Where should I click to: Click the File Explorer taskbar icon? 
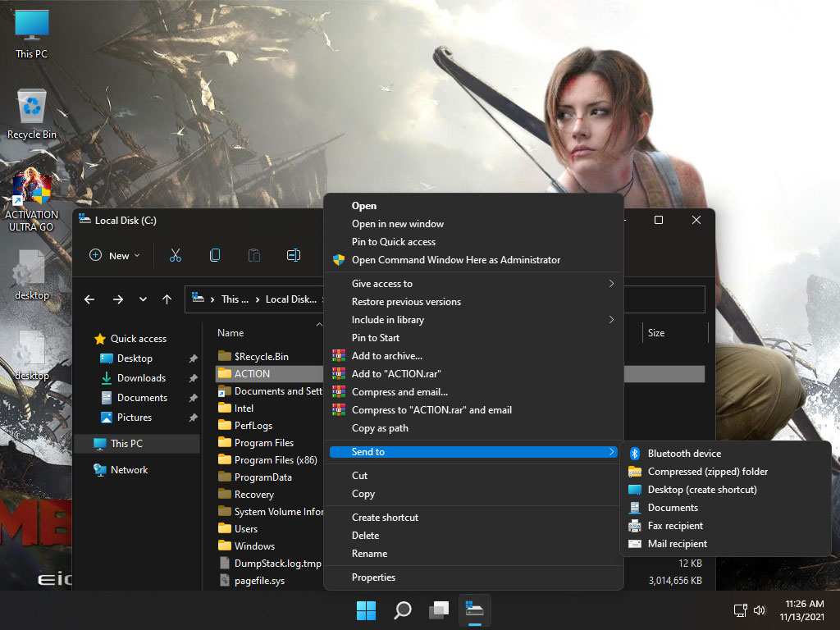(475, 609)
